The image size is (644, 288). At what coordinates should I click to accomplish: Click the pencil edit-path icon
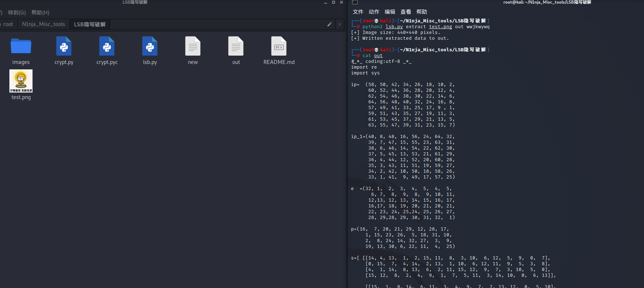(329, 24)
